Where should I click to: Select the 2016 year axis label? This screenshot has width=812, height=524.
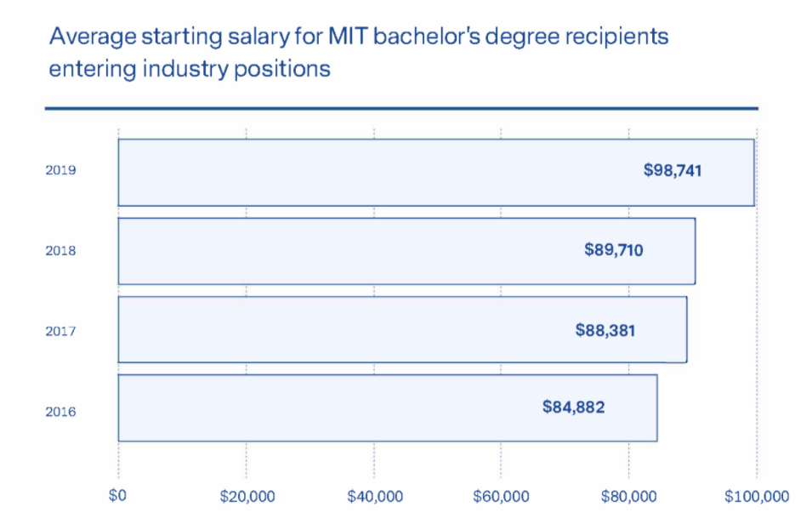click(x=60, y=412)
